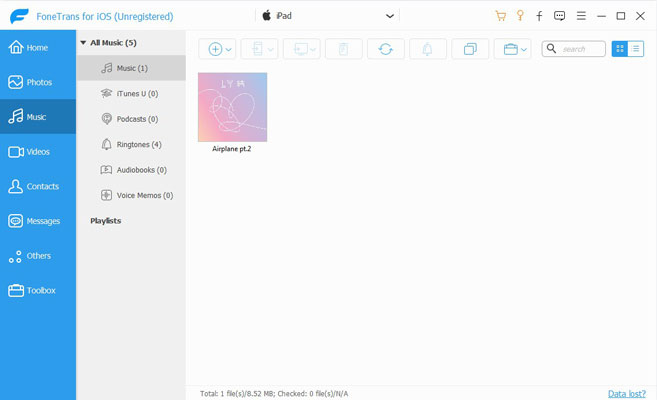Click the export to PC monitor icon
Image resolution: width=657 pixels, height=400 pixels.
300,49
